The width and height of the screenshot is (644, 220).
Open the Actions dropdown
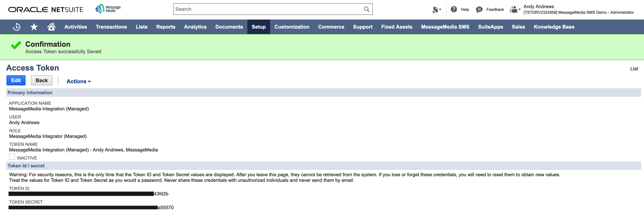[78, 81]
